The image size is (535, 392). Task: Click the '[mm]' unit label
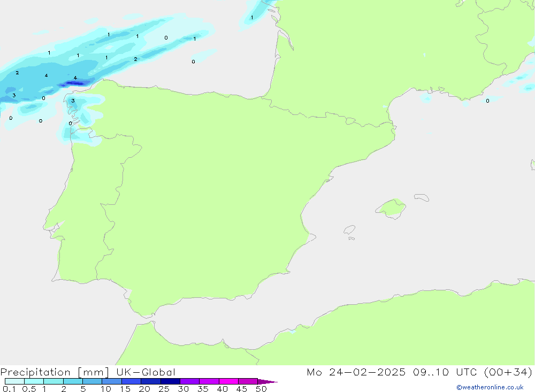pos(93,372)
